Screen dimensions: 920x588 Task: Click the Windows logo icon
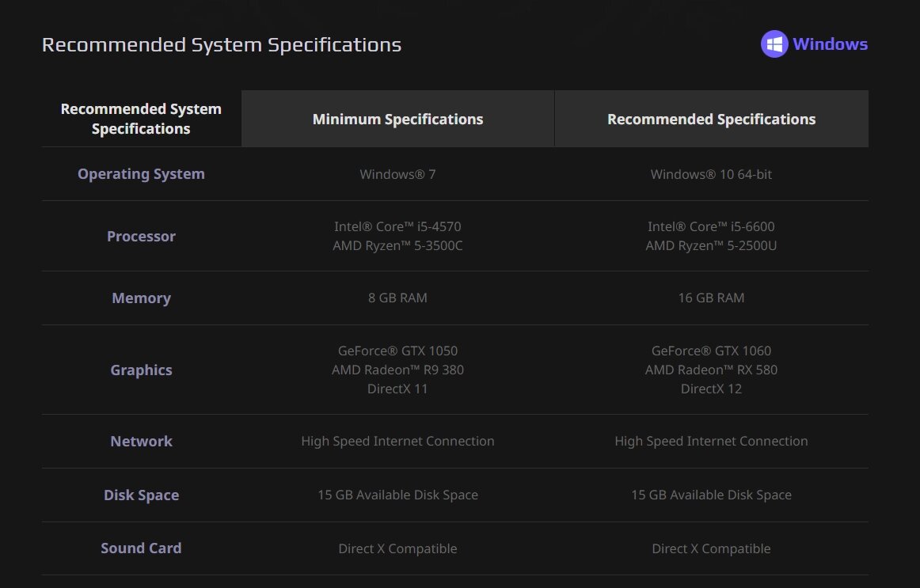tap(774, 44)
